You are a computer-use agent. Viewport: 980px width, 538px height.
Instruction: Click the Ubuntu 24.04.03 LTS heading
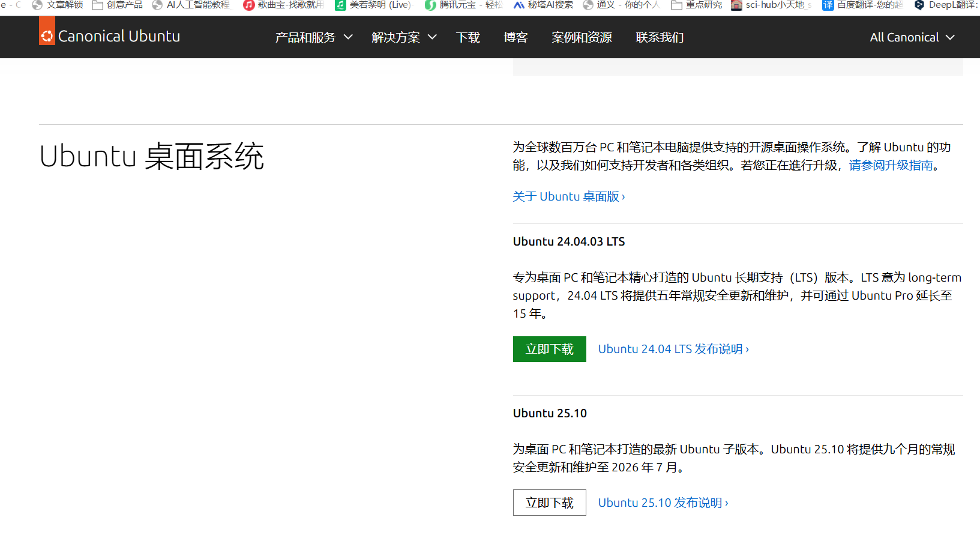(x=569, y=241)
